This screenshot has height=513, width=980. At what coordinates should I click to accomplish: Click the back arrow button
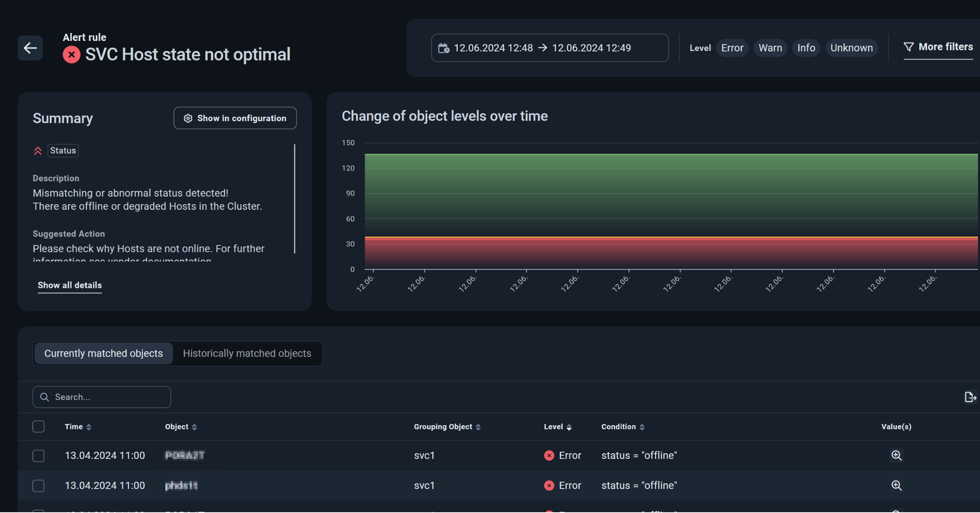30,48
